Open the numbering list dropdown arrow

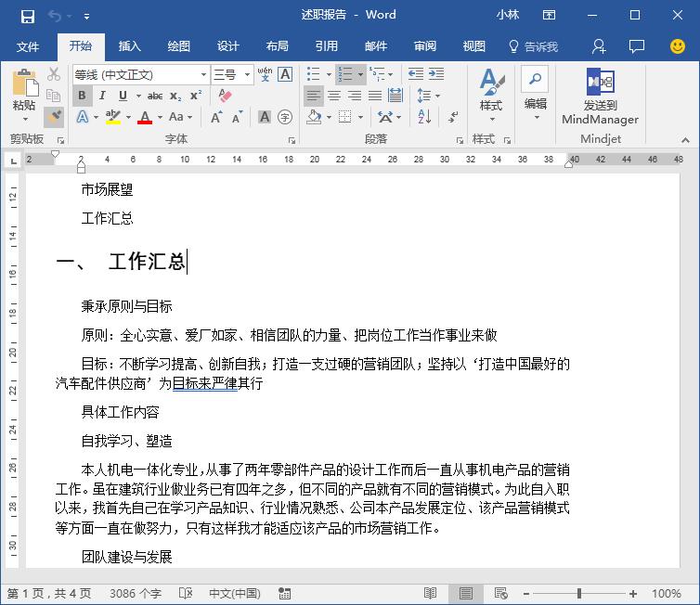coord(360,74)
